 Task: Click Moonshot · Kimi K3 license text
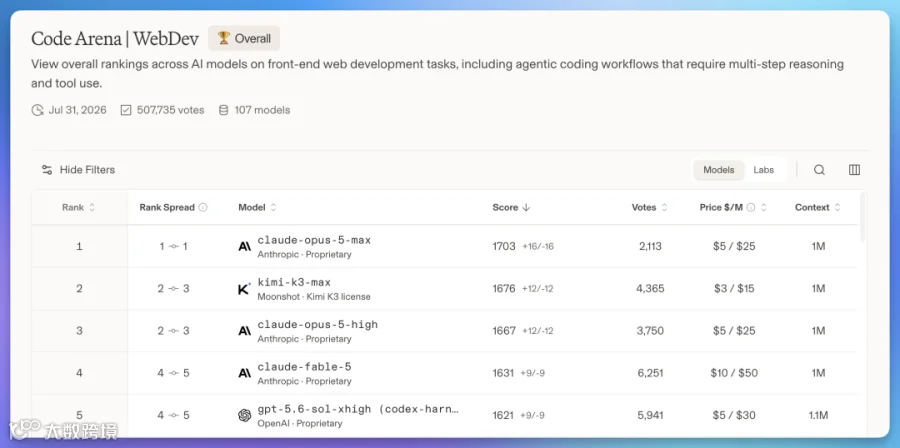(314, 297)
